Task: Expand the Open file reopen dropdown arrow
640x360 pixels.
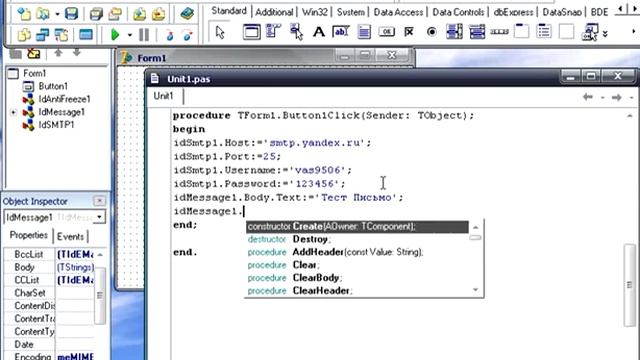Action: pos(57,14)
